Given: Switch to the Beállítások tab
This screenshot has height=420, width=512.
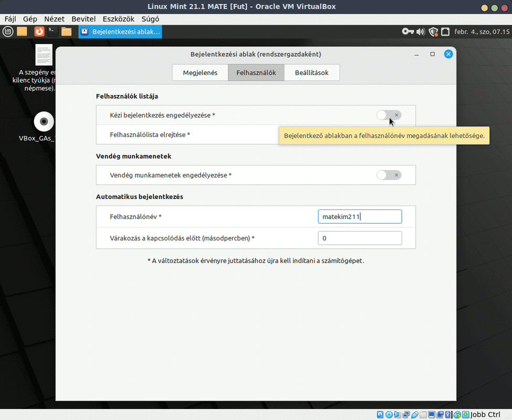Looking at the screenshot, I should tap(312, 73).
